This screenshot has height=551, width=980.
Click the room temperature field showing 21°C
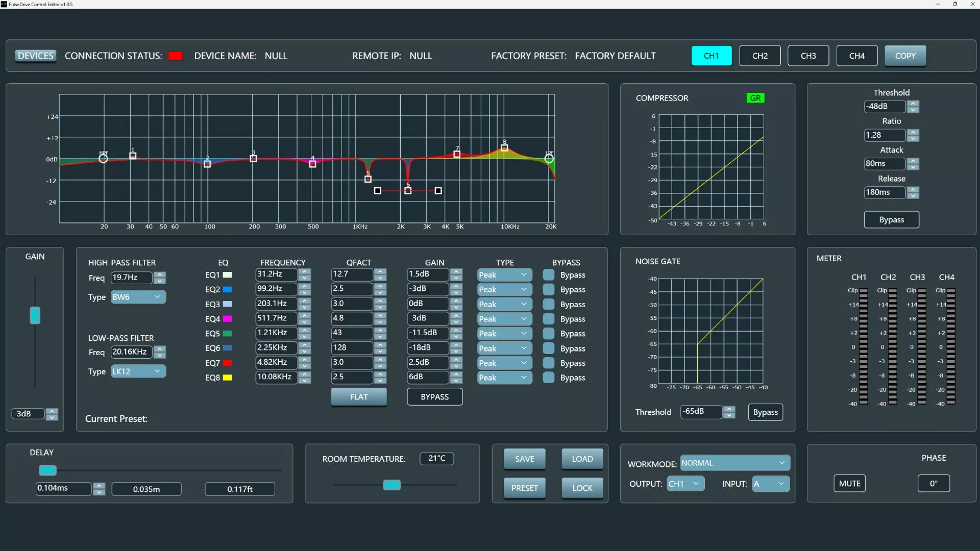pyautogui.click(x=436, y=458)
